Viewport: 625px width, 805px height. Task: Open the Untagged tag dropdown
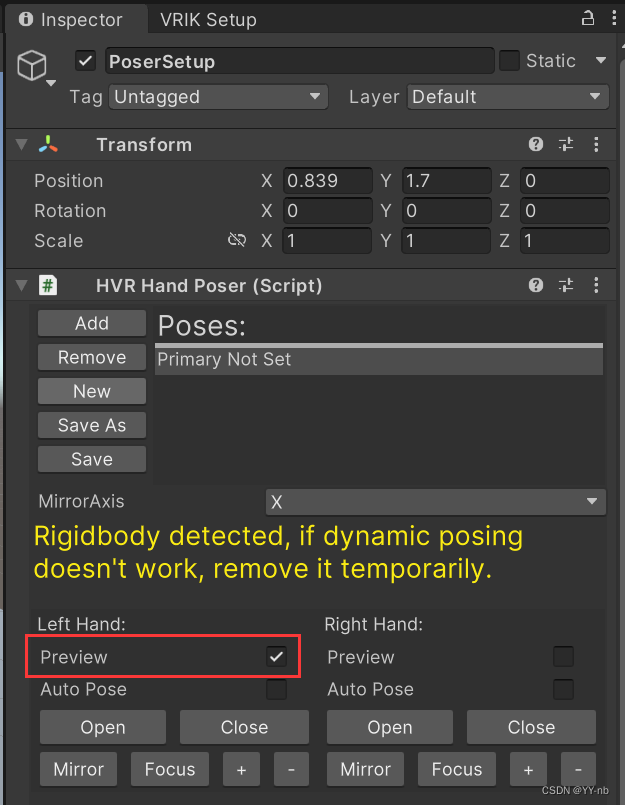[218, 97]
